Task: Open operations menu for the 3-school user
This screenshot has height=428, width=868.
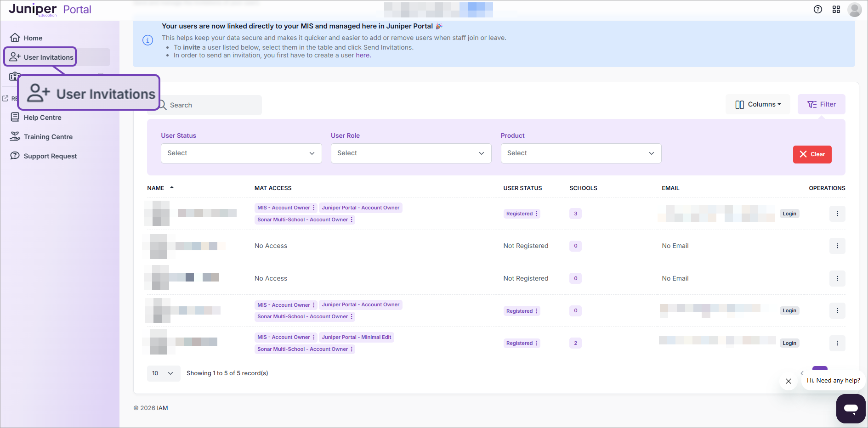Action: pos(837,214)
